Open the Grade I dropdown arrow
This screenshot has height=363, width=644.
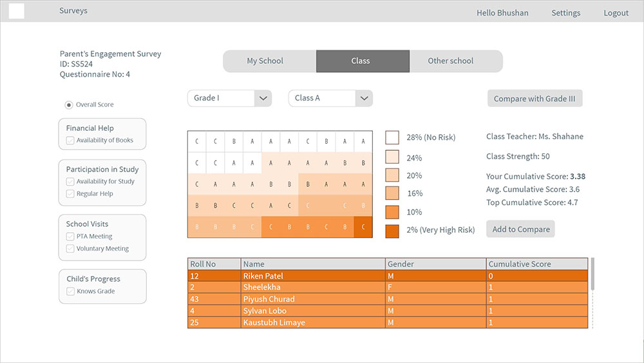pos(263,98)
